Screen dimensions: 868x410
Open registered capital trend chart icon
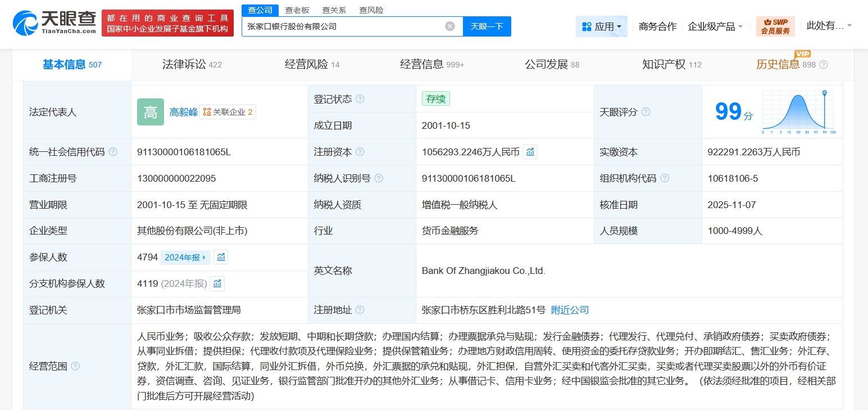click(x=530, y=152)
